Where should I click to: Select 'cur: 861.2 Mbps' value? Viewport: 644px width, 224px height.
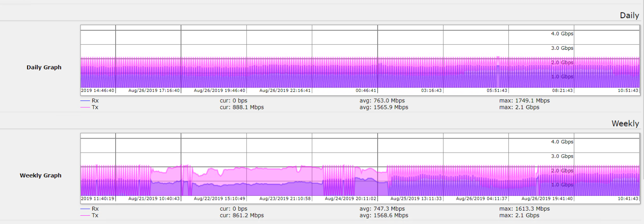pyautogui.click(x=242, y=215)
